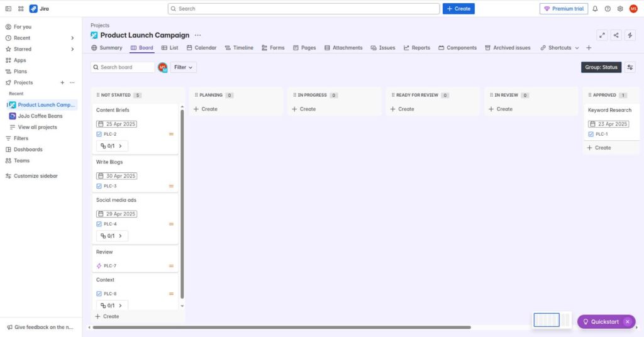This screenshot has width=644, height=337.
Task: Open the Forms tab
Action: click(273, 48)
